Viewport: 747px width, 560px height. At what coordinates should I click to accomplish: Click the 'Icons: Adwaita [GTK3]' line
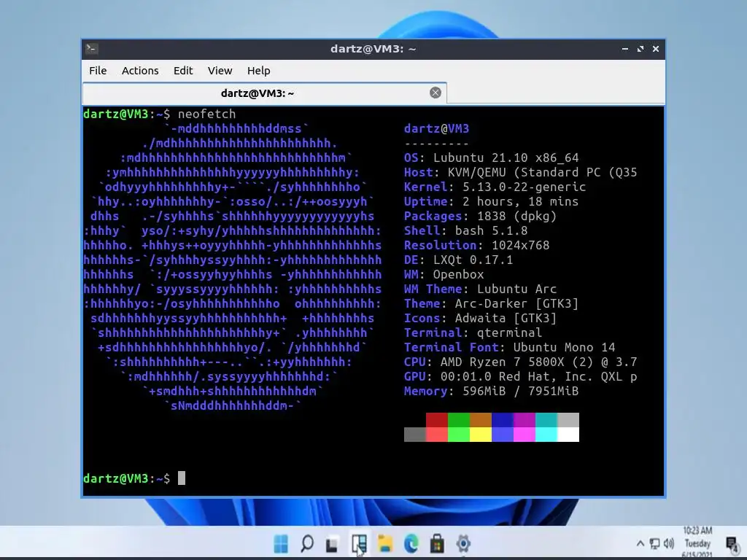click(x=480, y=318)
